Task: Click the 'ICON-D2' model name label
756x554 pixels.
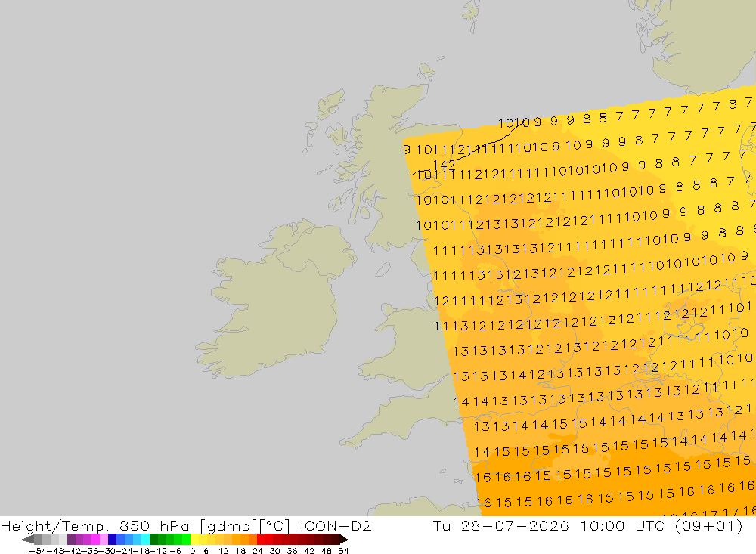Action: [336, 525]
